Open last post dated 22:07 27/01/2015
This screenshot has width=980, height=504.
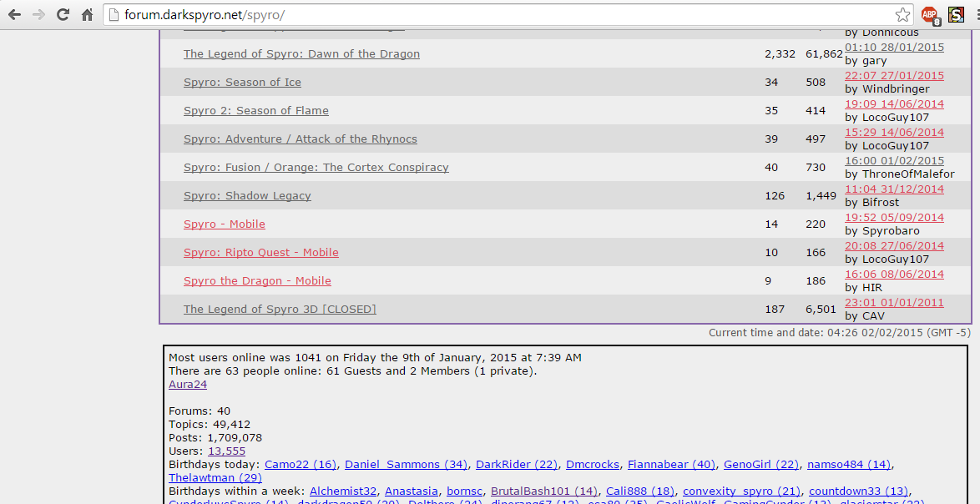tap(894, 76)
